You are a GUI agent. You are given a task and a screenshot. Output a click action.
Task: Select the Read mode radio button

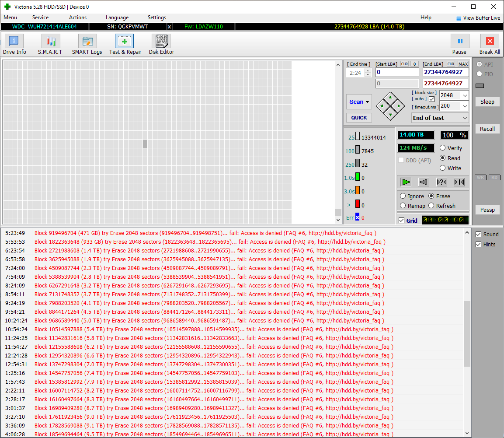click(x=443, y=158)
